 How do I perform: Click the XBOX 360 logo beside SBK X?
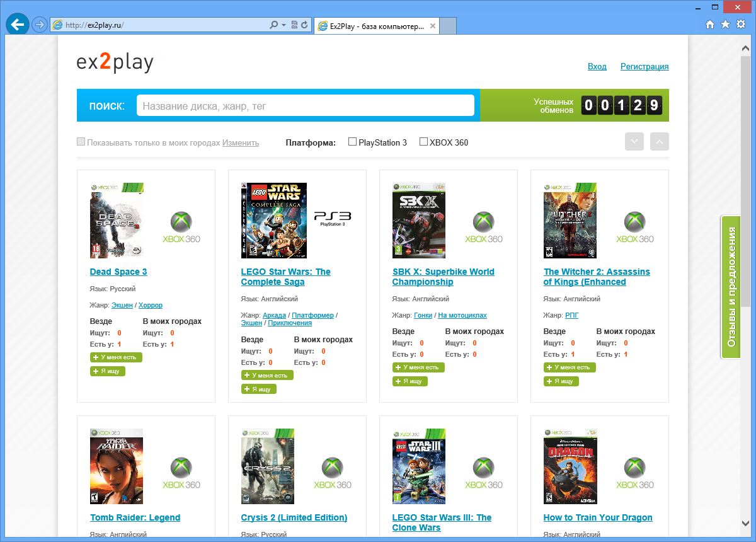coord(484,228)
